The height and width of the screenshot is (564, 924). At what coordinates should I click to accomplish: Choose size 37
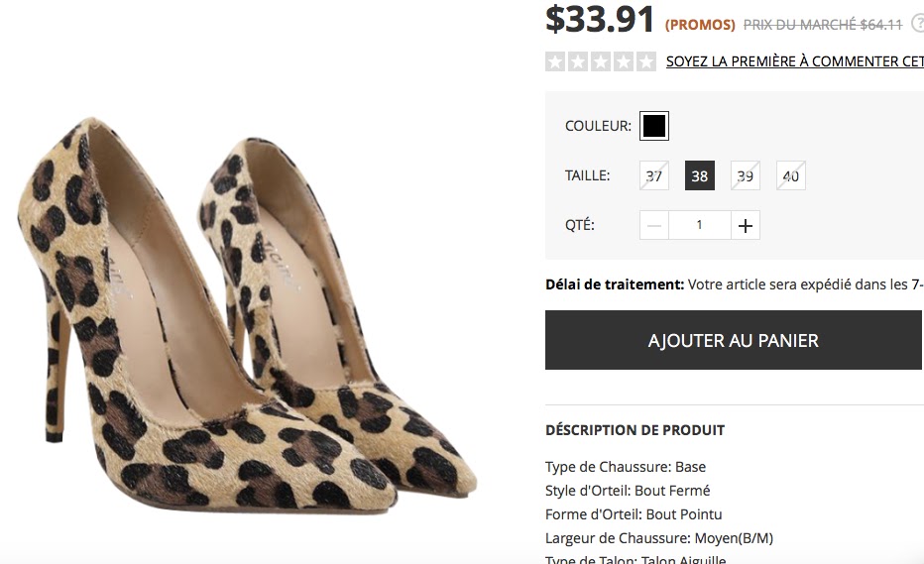pyautogui.click(x=654, y=176)
